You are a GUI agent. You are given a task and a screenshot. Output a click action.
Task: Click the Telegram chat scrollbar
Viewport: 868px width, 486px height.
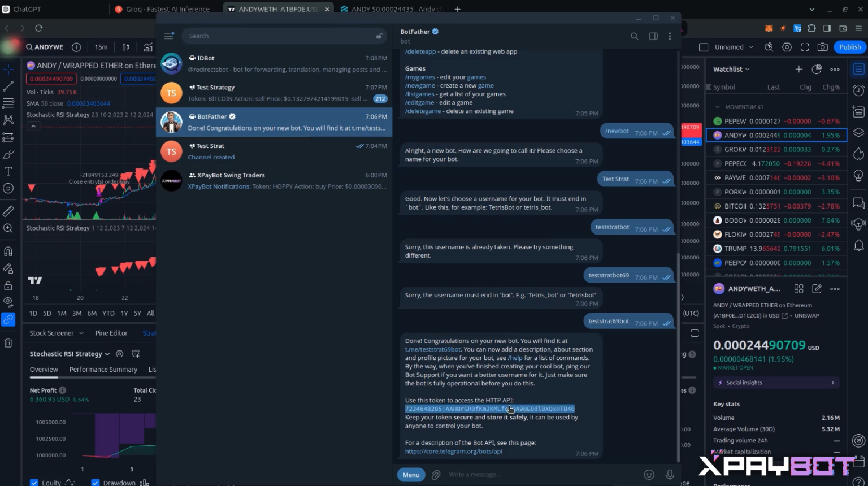[678, 356]
